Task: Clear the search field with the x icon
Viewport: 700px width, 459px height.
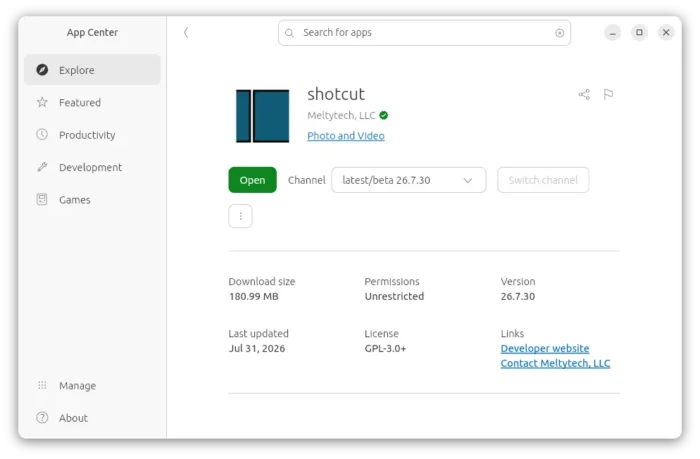Action: 559,33
